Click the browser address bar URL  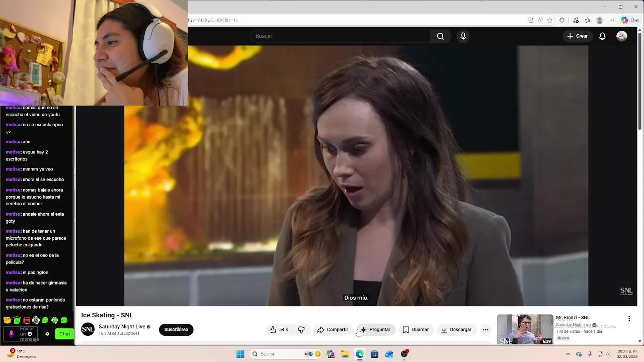212,20
